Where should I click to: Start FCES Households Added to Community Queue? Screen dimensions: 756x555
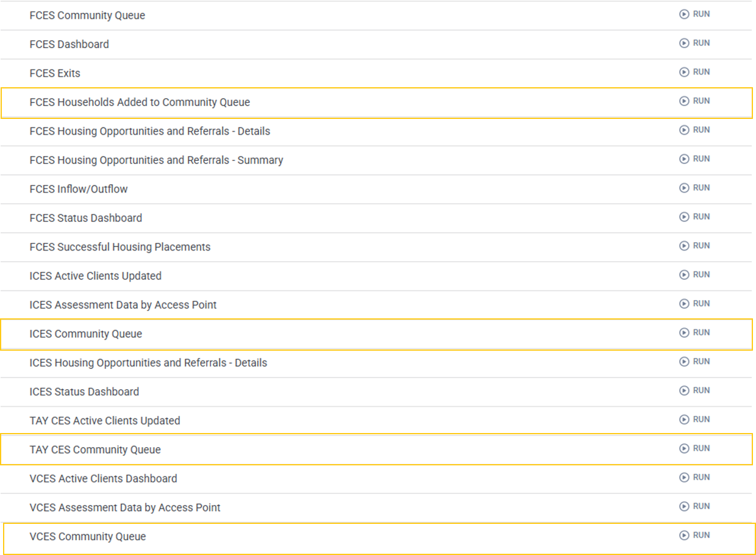point(694,101)
